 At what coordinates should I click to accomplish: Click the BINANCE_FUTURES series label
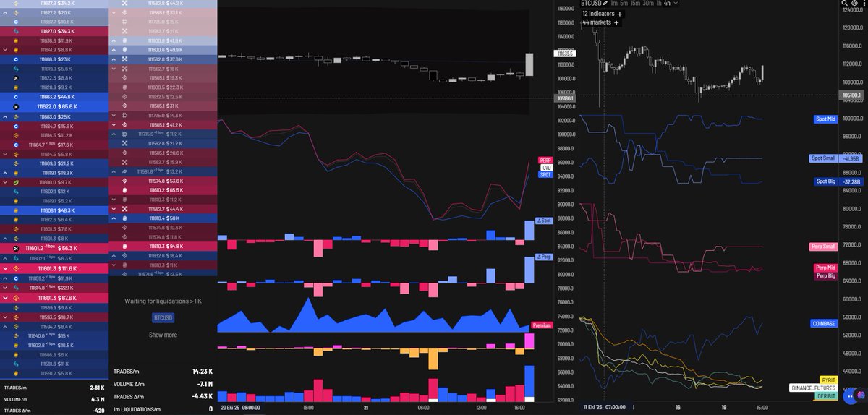pyautogui.click(x=814, y=388)
